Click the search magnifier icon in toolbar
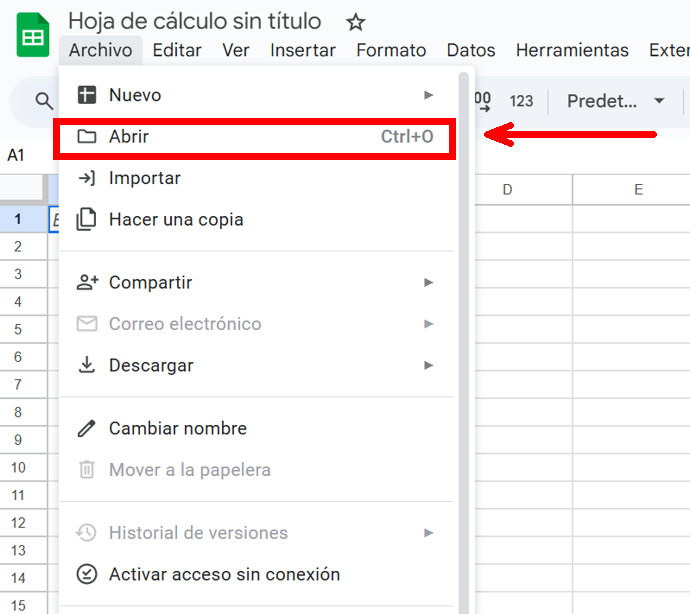Image resolution: width=690 pixels, height=614 pixels. pyautogui.click(x=44, y=101)
